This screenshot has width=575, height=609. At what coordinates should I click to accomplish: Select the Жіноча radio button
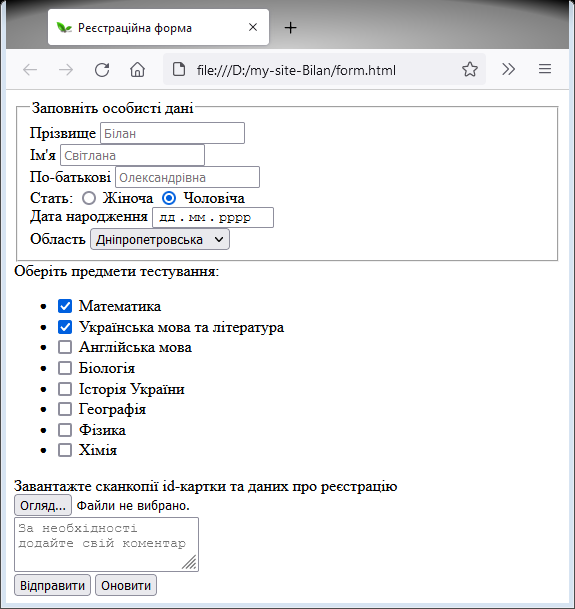pos(89,198)
